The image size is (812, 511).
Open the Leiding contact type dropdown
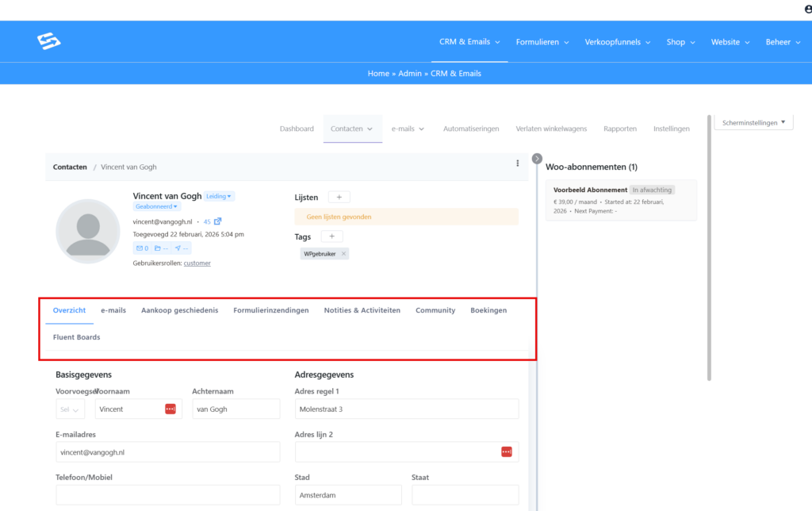(219, 196)
